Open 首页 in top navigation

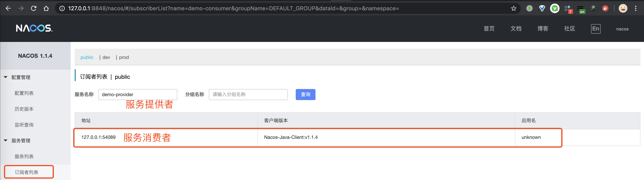point(489,28)
